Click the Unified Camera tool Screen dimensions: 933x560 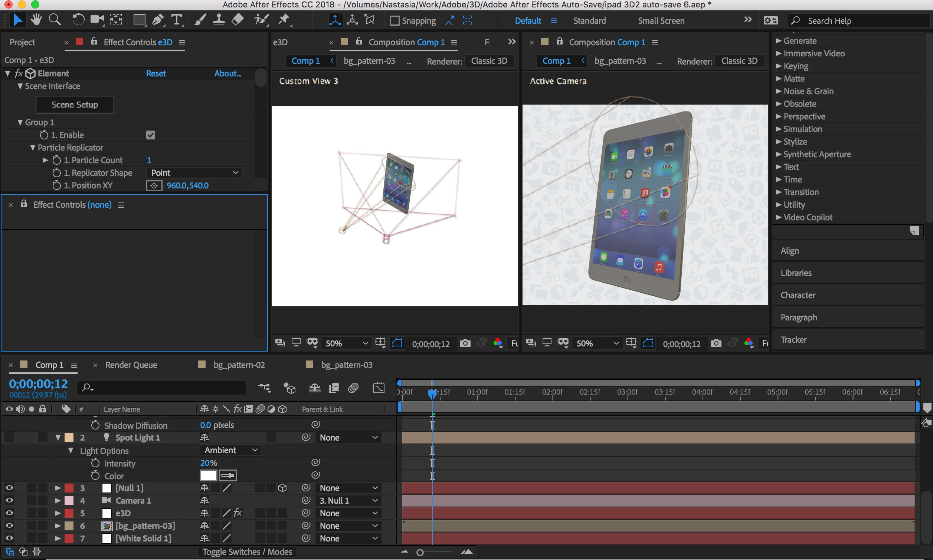[97, 20]
